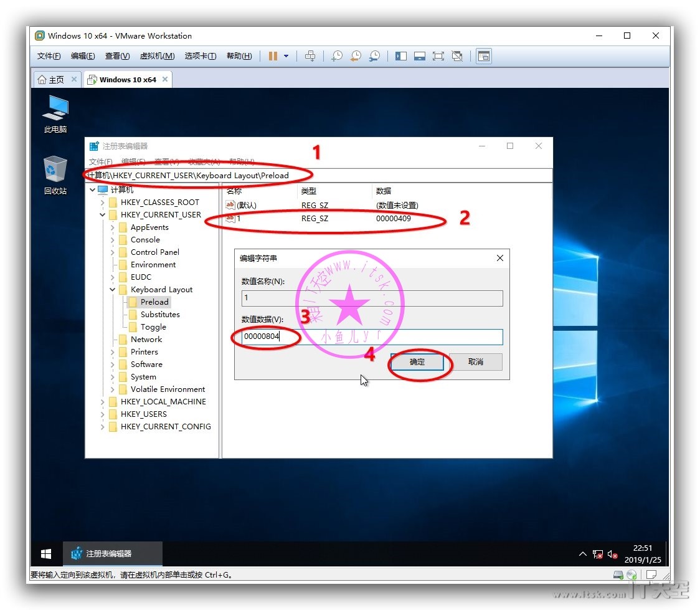
Task: Collapse HKEY_CURRENT_USER node arrow
Action: (102, 215)
